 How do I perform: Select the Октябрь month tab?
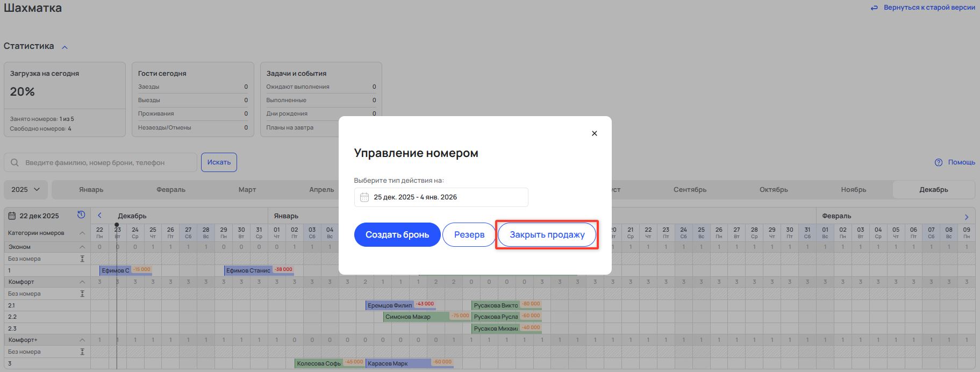coord(773,190)
